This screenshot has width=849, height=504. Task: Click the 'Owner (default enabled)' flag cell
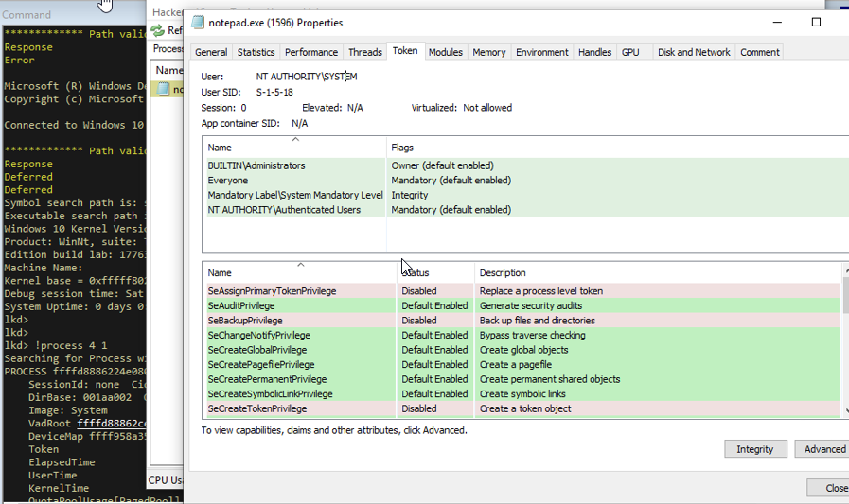tap(442, 165)
